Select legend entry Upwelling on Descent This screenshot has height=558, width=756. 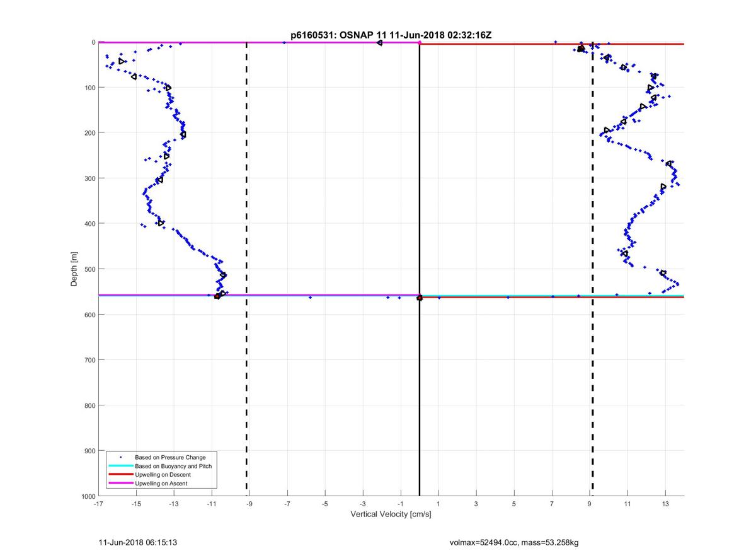pos(163,474)
